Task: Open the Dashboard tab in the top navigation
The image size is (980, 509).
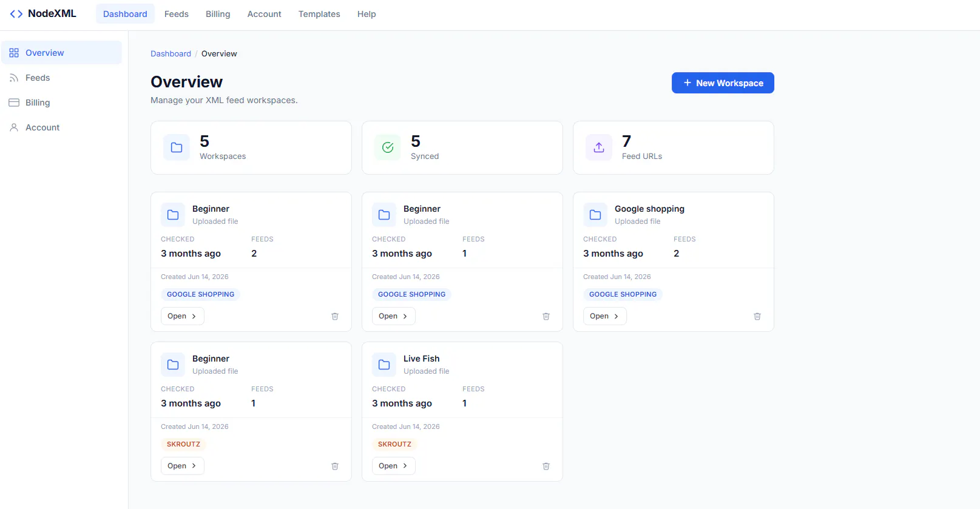Action: 125,14
